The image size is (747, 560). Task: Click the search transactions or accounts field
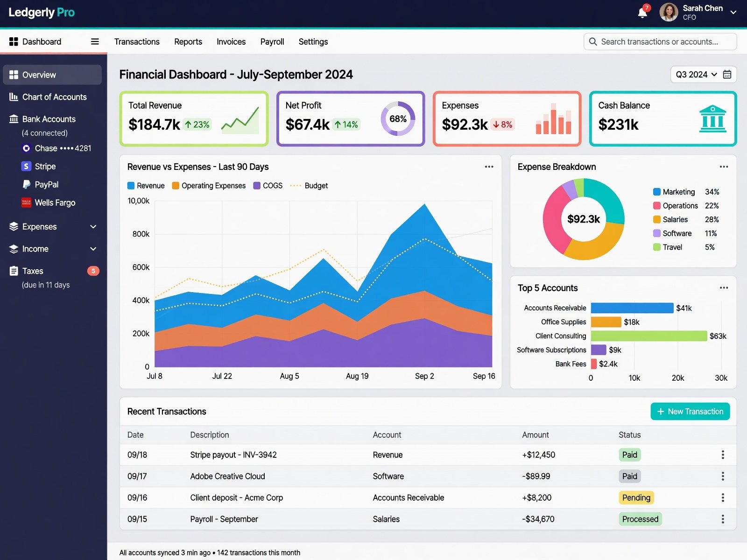point(660,42)
